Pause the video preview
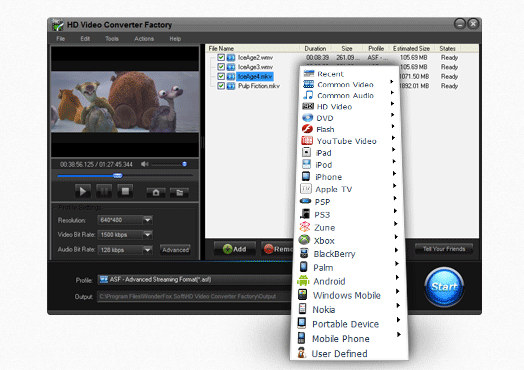The width and height of the screenshot is (524, 370). (104, 192)
